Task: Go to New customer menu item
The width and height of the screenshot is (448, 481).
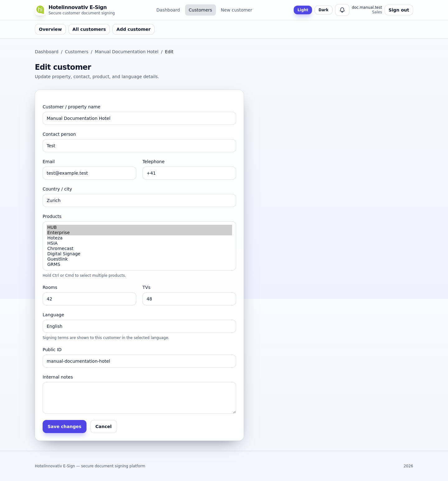Action: click(x=236, y=10)
